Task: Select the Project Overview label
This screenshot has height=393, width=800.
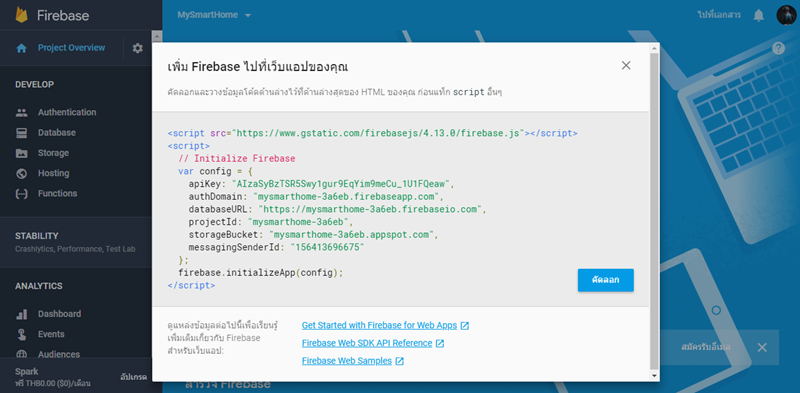Action: (x=71, y=48)
